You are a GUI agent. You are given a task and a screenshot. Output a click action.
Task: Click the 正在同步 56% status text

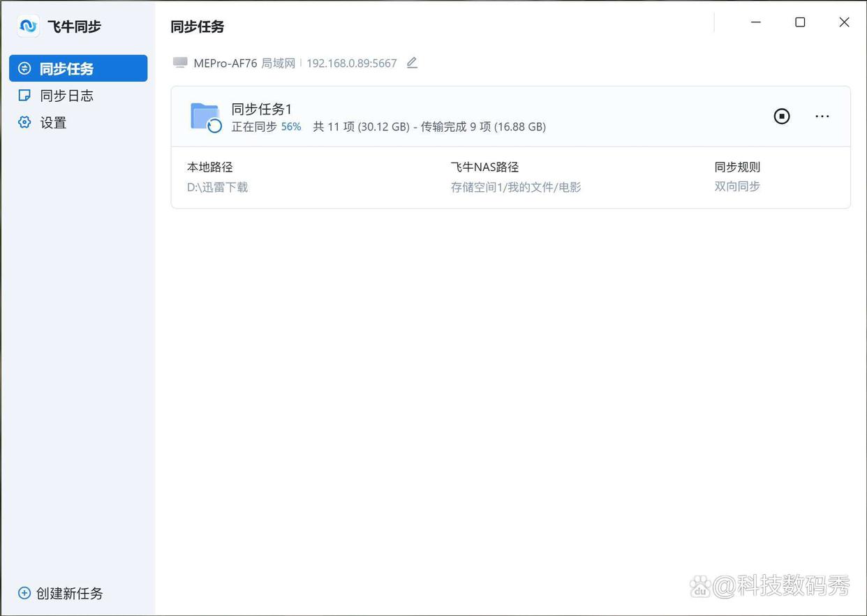[x=267, y=127]
